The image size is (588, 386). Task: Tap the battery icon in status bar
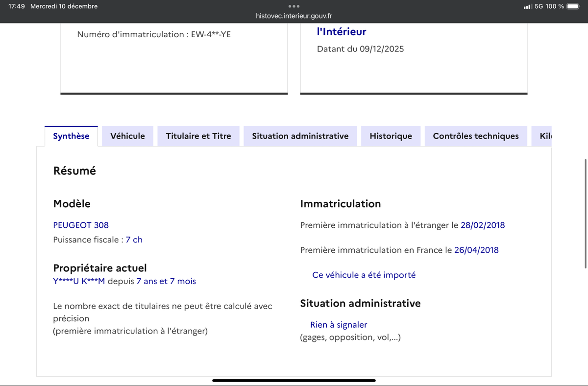(573, 6)
